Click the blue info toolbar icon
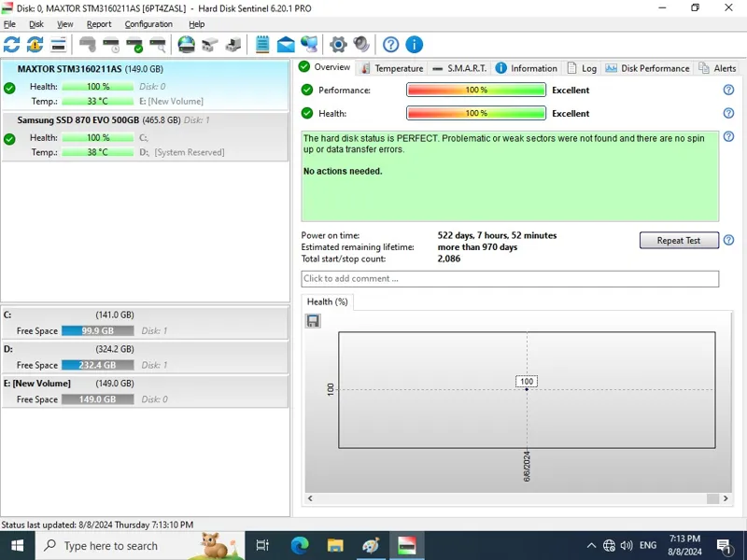The width and height of the screenshot is (747, 560). [414, 45]
